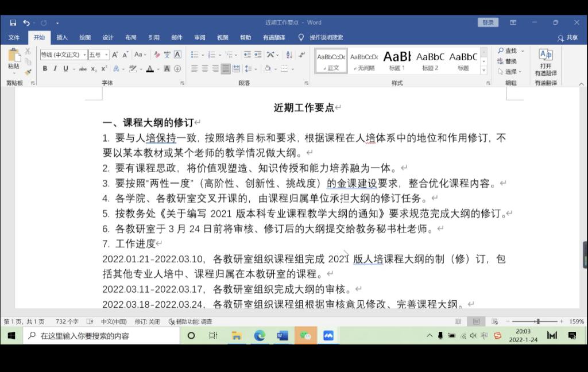
Task: Apply strikethrough formatting
Action: click(83, 69)
